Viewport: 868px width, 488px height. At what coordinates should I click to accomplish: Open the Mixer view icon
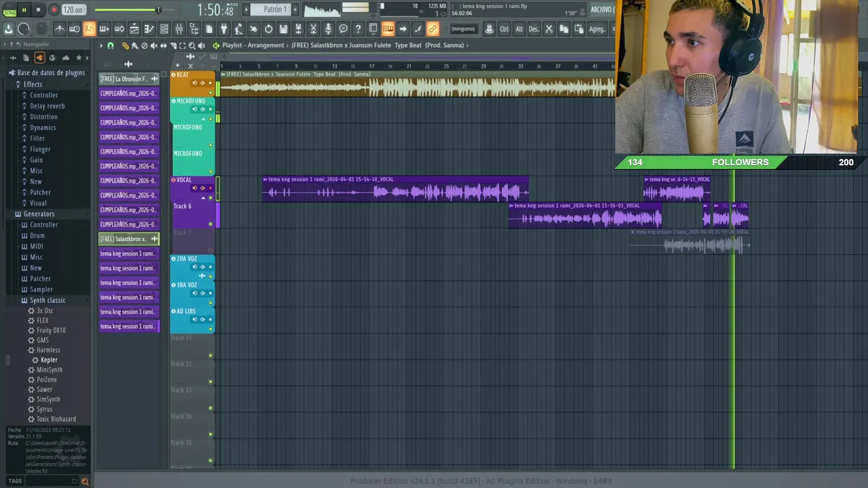(179, 28)
